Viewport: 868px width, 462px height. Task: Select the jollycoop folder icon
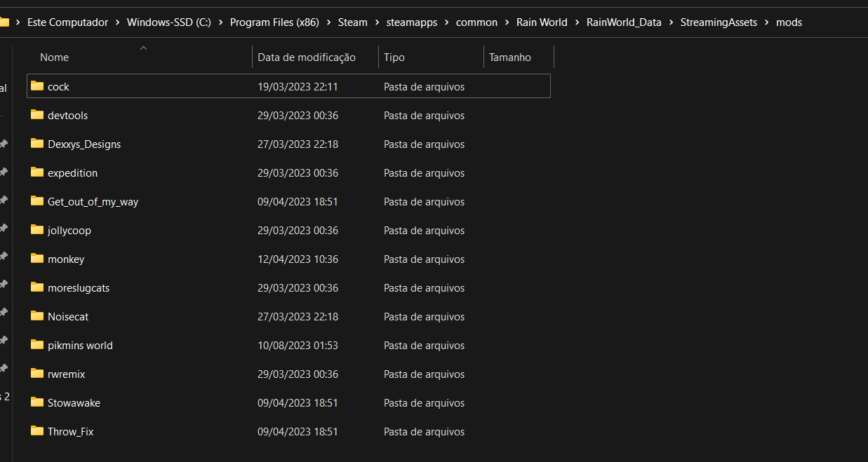[37, 230]
